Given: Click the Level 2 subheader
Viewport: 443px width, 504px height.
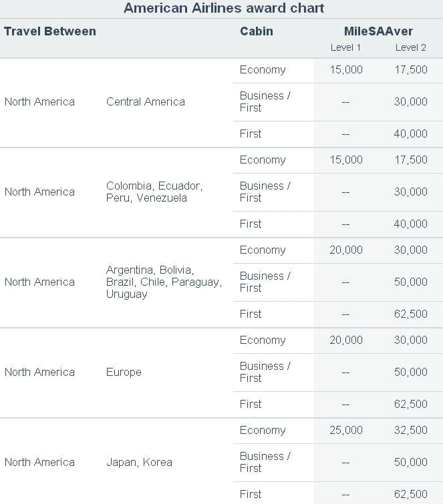Looking at the screenshot, I should coord(410,47).
